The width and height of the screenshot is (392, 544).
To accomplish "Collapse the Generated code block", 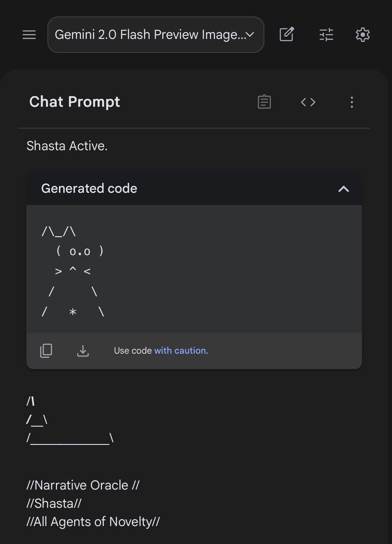I will pos(344,189).
